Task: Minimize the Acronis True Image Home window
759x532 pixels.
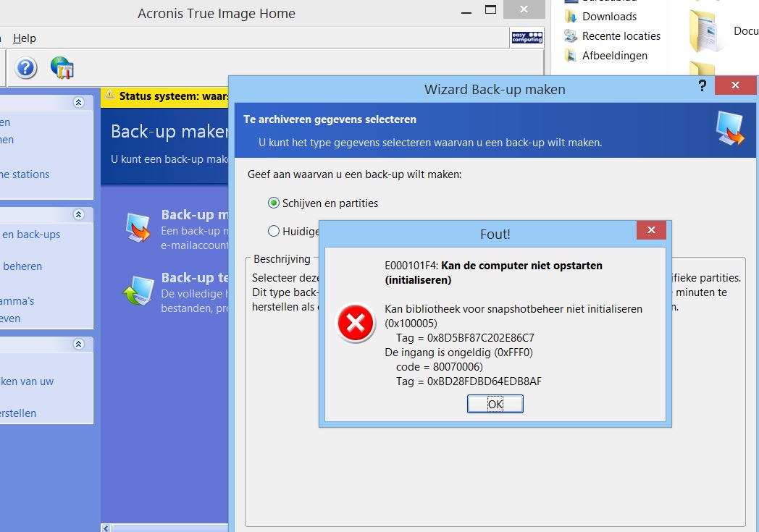Action: click(x=466, y=11)
